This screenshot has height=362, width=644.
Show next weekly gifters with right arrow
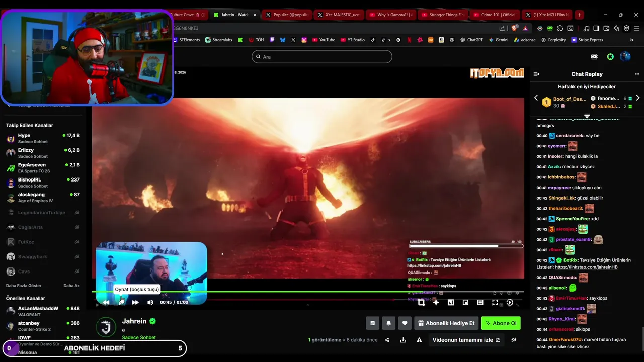pos(637,98)
